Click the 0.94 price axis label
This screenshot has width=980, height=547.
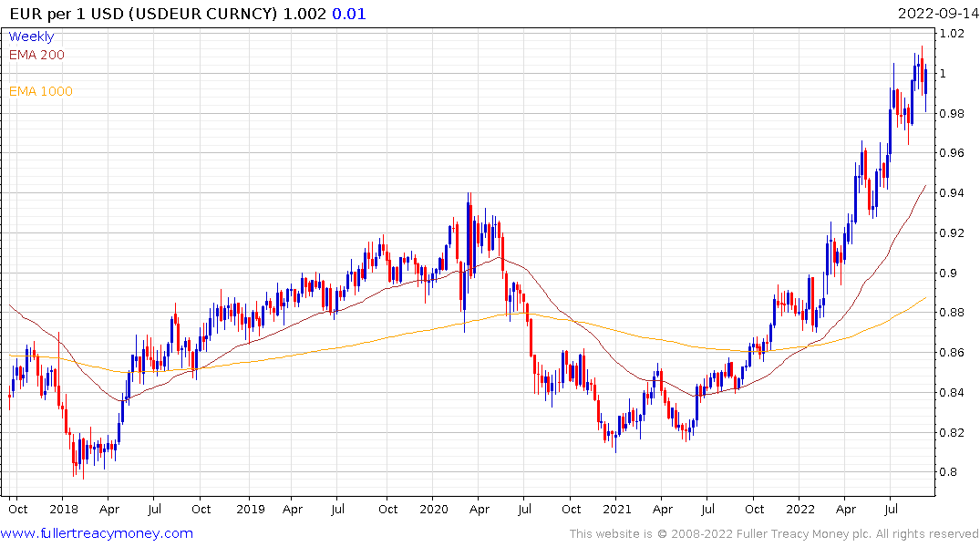pyautogui.click(x=952, y=193)
